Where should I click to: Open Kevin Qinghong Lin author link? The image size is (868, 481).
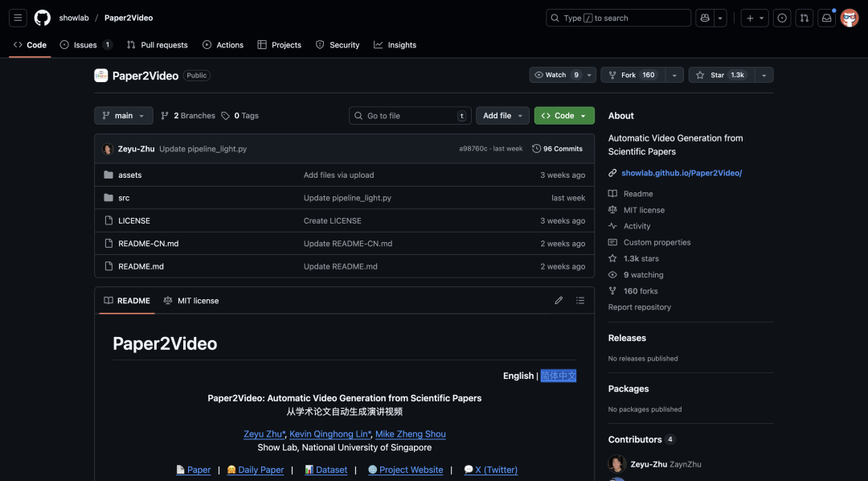tap(331, 434)
